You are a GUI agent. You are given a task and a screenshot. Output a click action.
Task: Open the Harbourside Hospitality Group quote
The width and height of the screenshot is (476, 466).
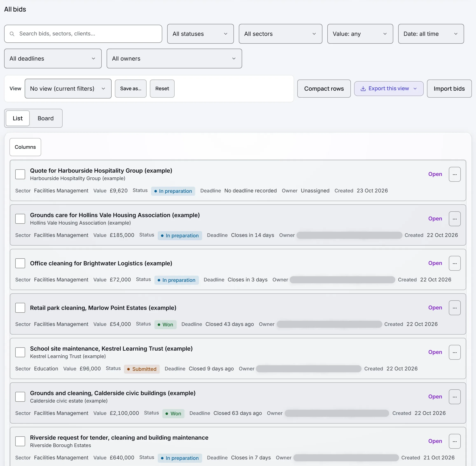[435, 174]
